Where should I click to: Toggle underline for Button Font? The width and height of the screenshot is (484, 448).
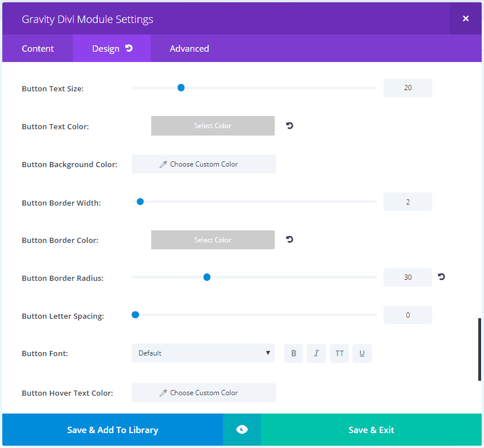362,353
